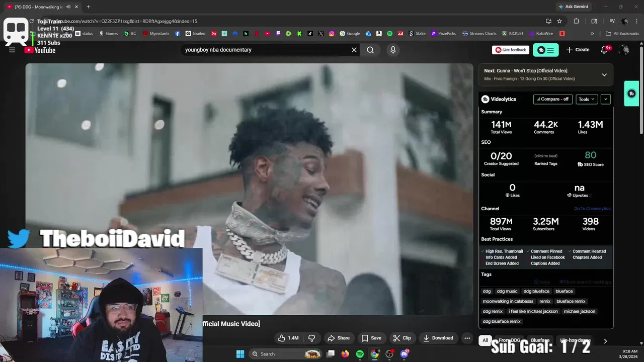
Task: Go to the YouTube home logo
Action: pyautogui.click(x=40, y=50)
